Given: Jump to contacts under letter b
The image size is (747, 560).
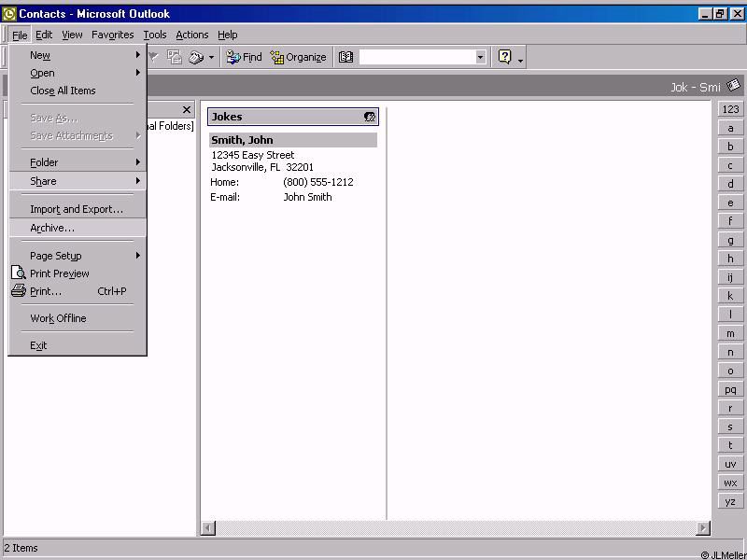Looking at the screenshot, I should 730,147.
